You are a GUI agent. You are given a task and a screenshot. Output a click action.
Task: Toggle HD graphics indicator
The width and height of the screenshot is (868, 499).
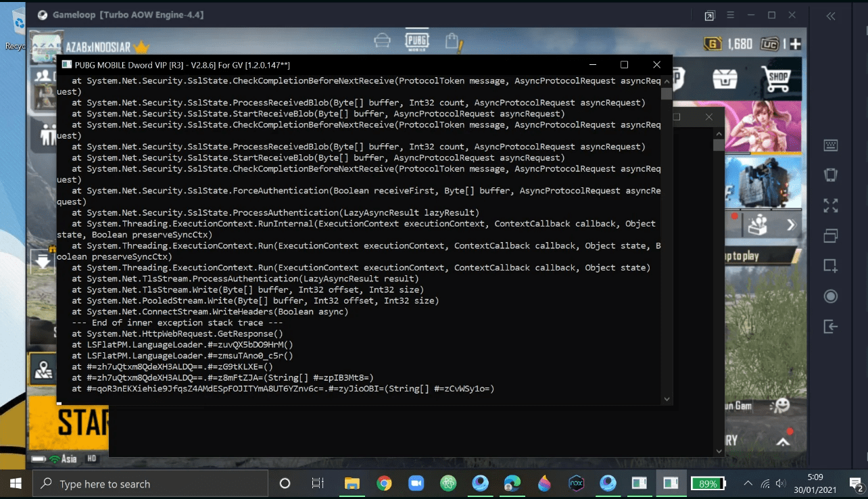(x=91, y=458)
